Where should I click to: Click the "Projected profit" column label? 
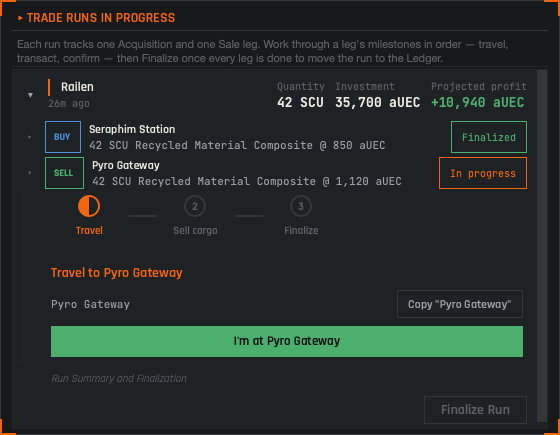[x=479, y=86]
